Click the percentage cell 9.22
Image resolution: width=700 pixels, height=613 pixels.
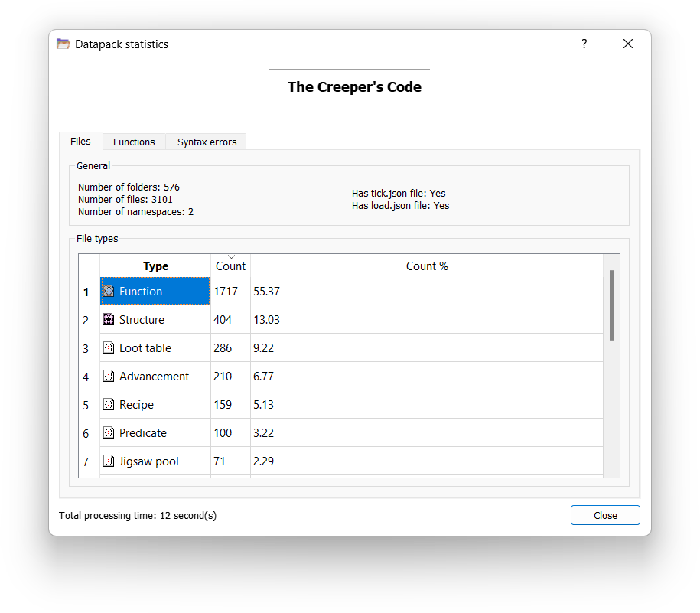point(427,347)
